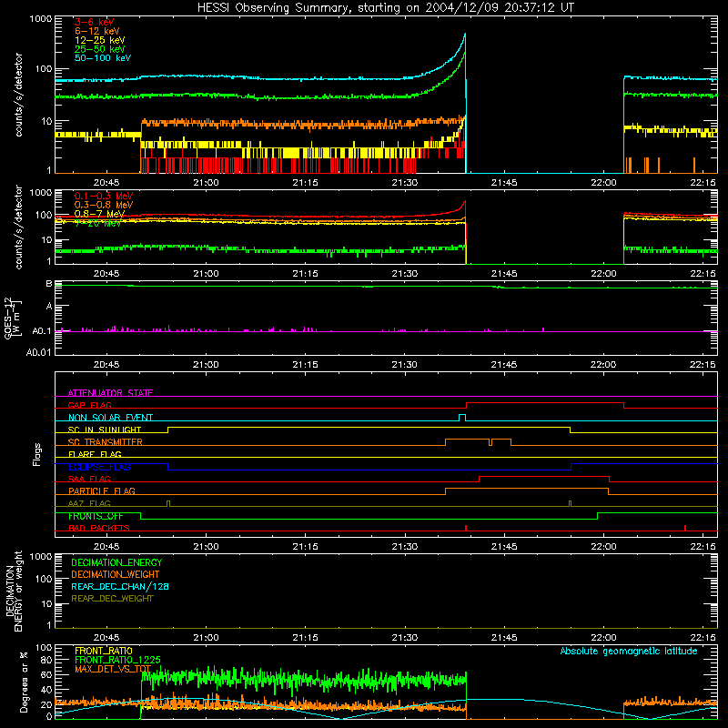Select the ECLIPSE_FLAG label
The width and height of the screenshot is (728, 728).
click(99, 467)
